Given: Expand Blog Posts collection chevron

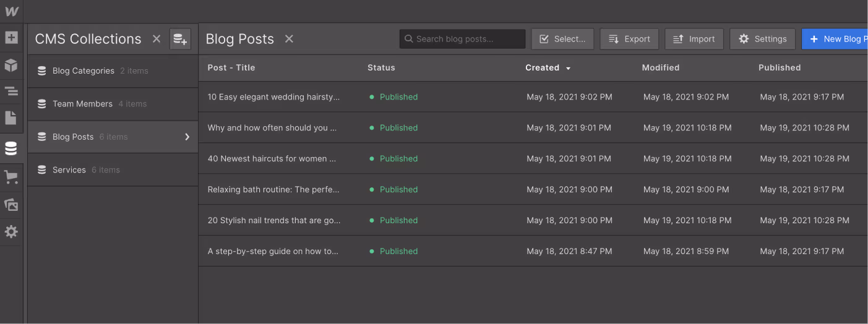Looking at the screenshot, I should 187,137.
